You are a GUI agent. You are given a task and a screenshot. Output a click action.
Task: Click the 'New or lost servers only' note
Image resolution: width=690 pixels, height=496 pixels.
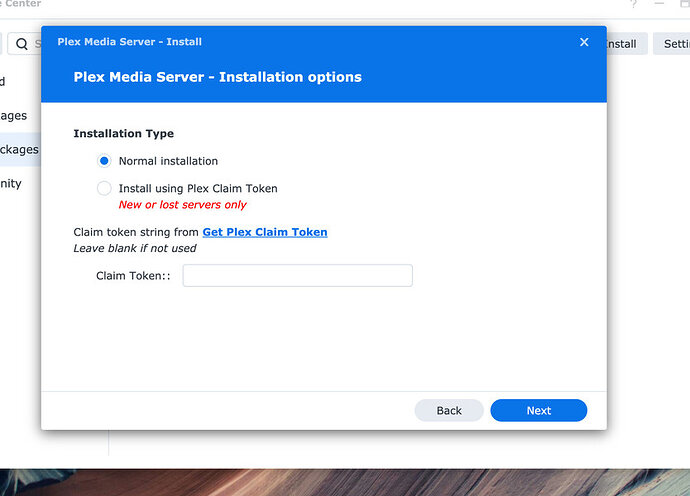tap(183, 205)
